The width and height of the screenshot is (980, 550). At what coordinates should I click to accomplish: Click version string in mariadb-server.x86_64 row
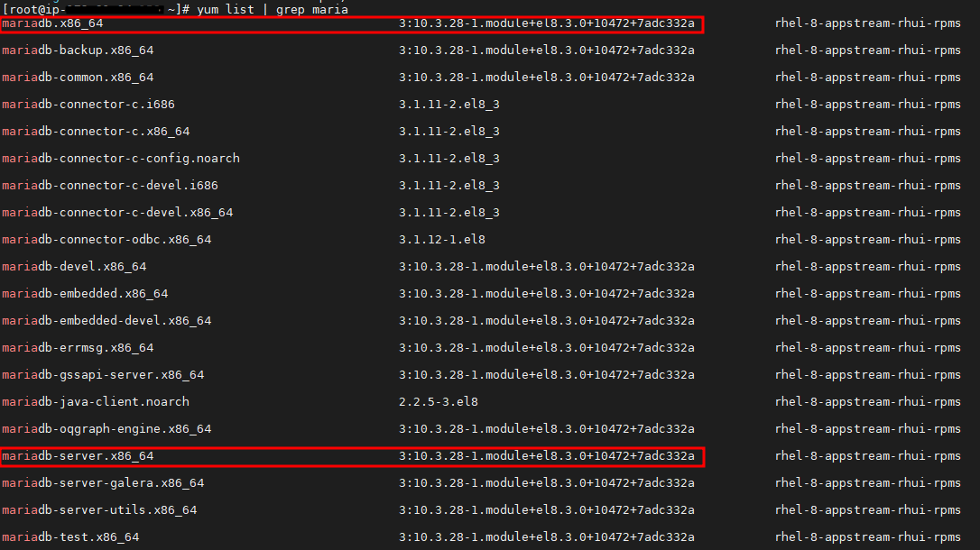pyautogui.click(x=547, y=456)
